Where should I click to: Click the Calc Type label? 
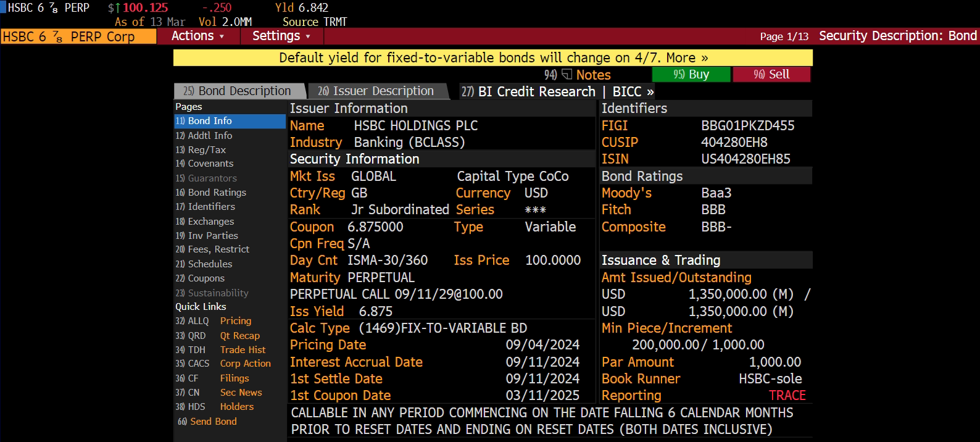point(320,328)
